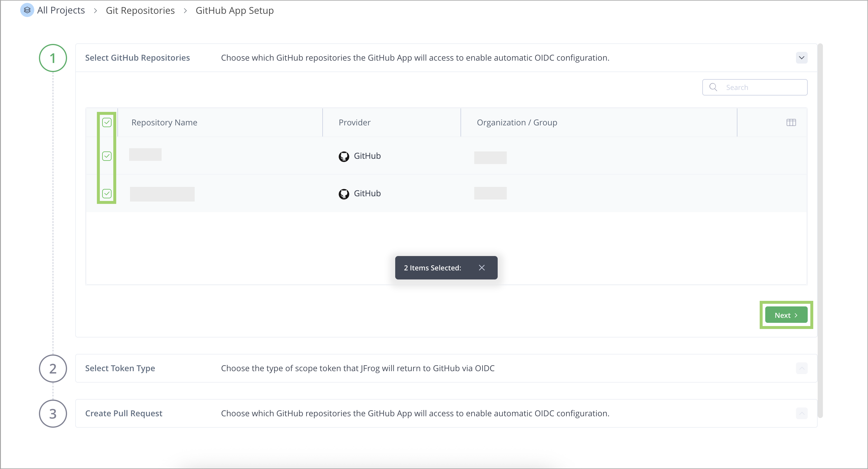Dismiss the 2 Items Selected toast via X icon
Image resolution: width=868 pixels, height=469 pixels.
click(x=482, y=267)
